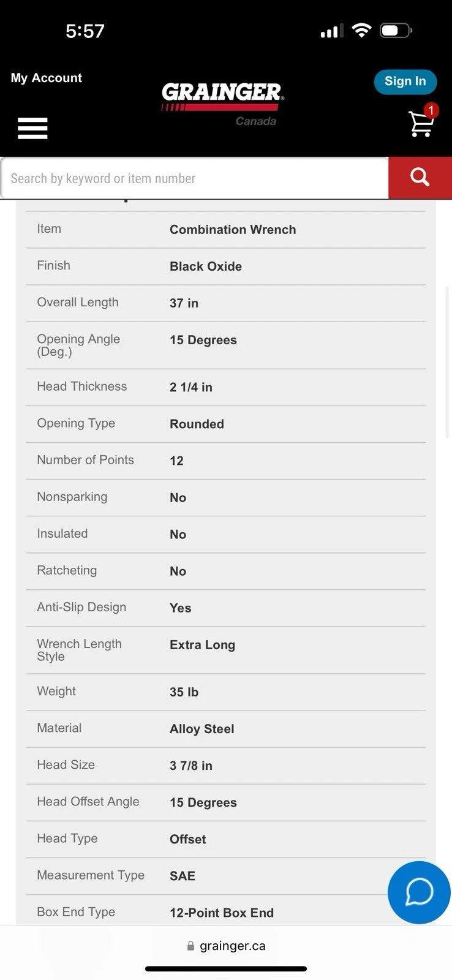Tap the 5:57 clock in status bar

click(x=85, y=31)
